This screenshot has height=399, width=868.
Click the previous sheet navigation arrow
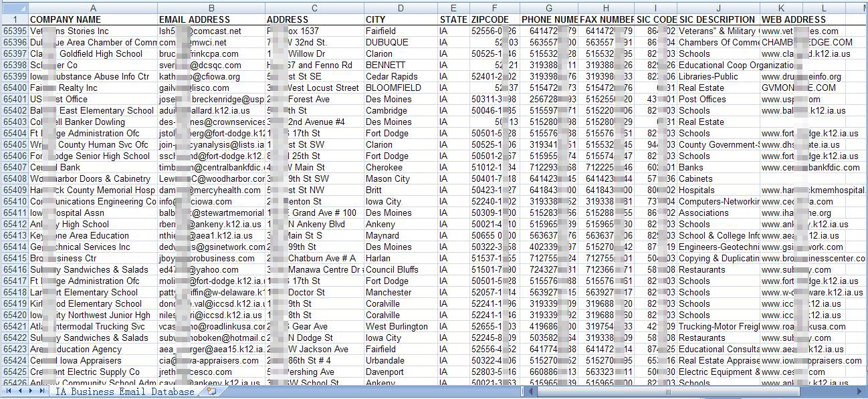(19, 391)
